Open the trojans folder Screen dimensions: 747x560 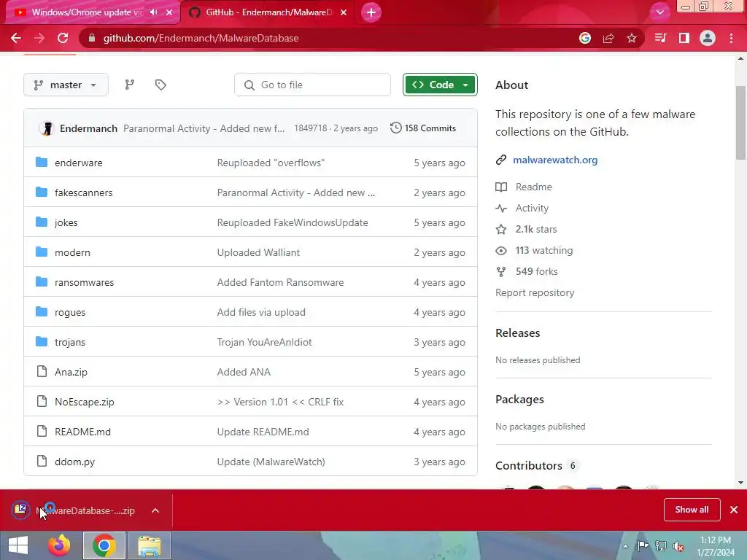point(70,343)
